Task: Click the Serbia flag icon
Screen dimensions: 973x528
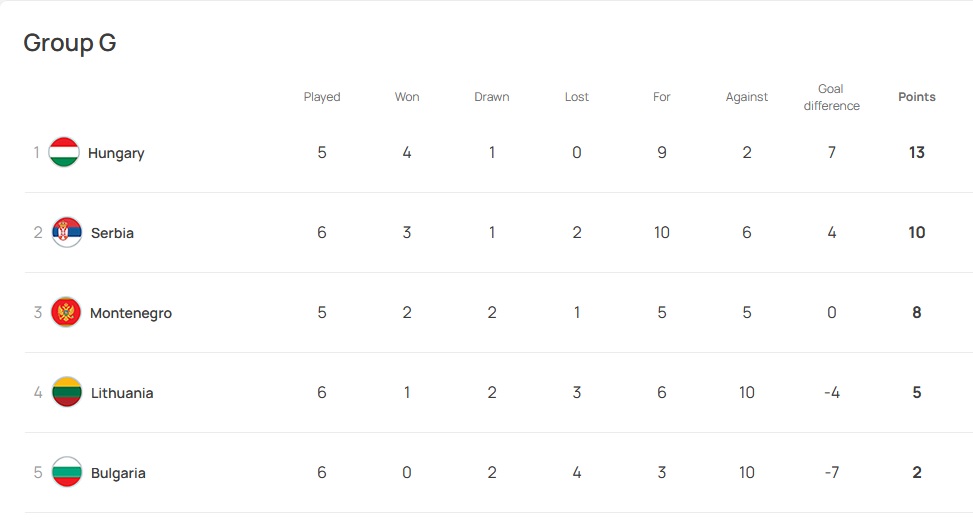Action: 67,233
